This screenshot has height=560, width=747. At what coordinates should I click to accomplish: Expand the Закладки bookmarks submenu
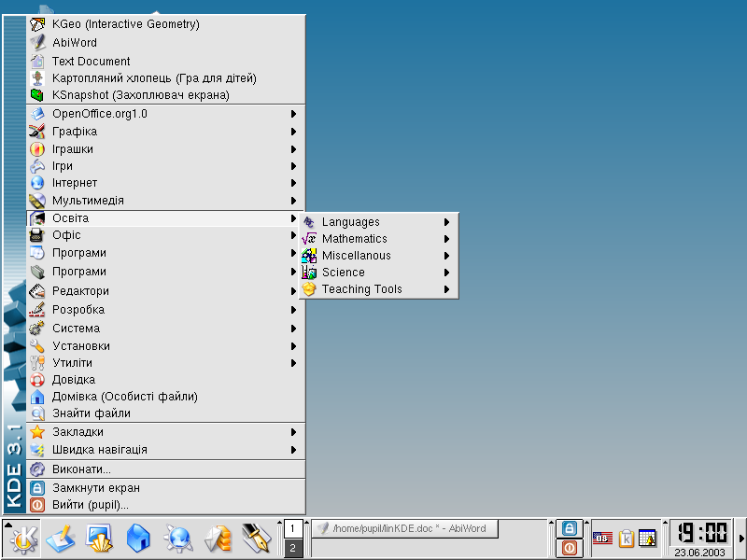click(166, 432)
